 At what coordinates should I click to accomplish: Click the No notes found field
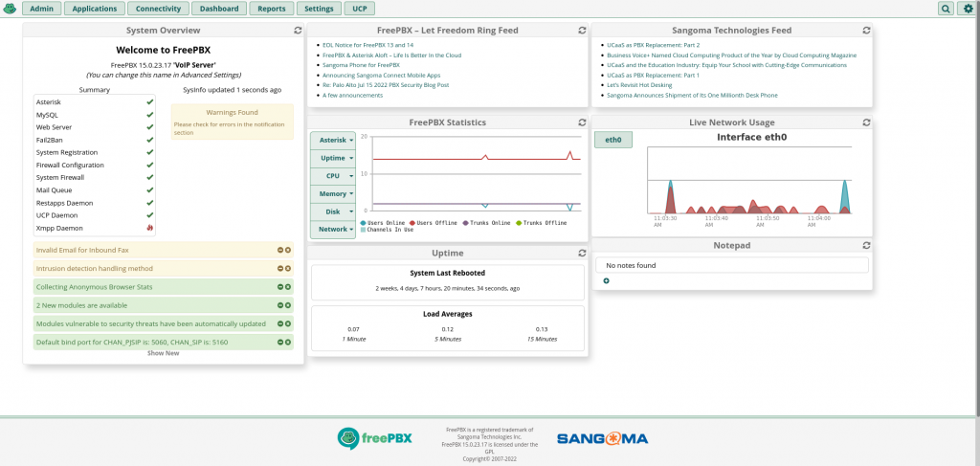coord(732,265)
